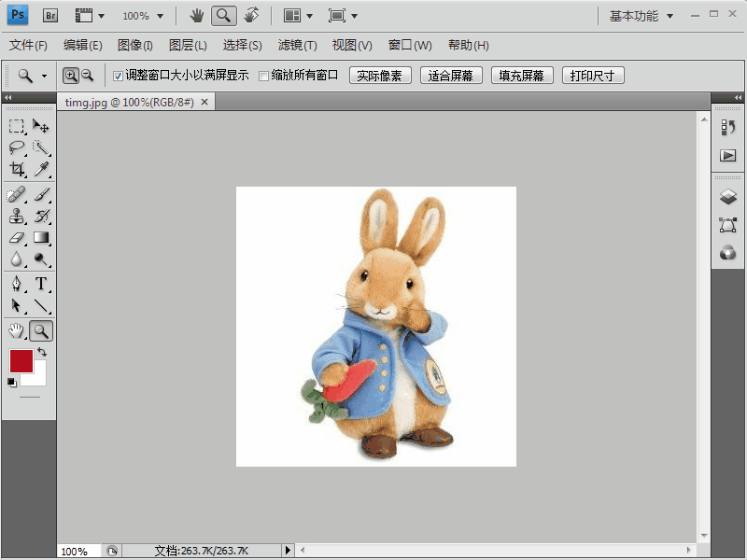This screenshot has height=560, width=747.
Task: Select the Line tool
Action: (41, 305)
